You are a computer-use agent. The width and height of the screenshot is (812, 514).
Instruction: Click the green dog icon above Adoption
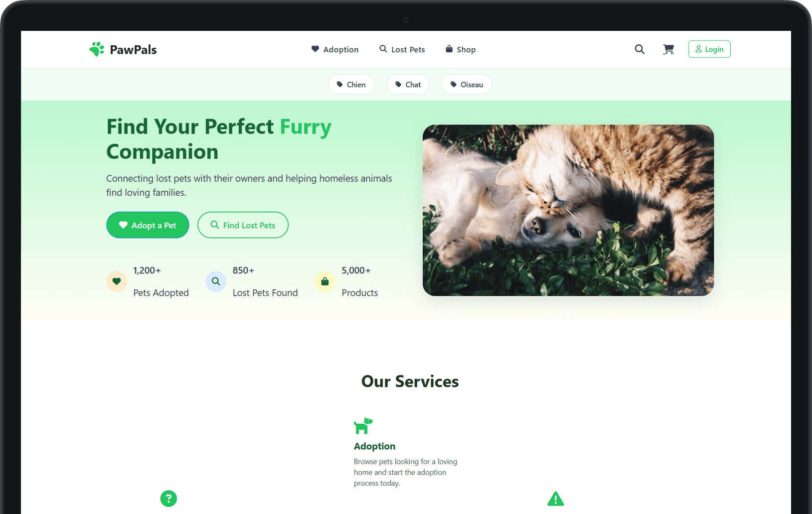(363, 426)
